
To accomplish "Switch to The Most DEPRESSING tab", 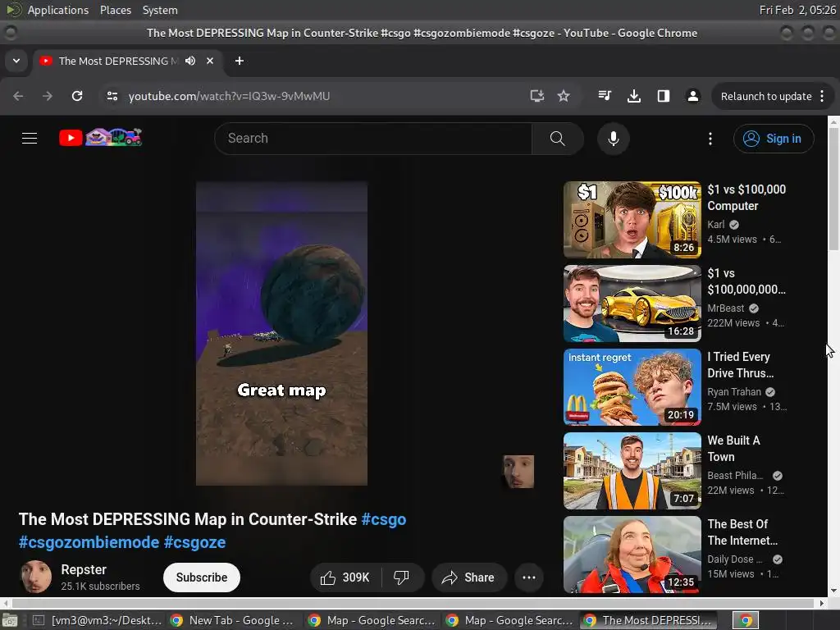I will 118,61.
